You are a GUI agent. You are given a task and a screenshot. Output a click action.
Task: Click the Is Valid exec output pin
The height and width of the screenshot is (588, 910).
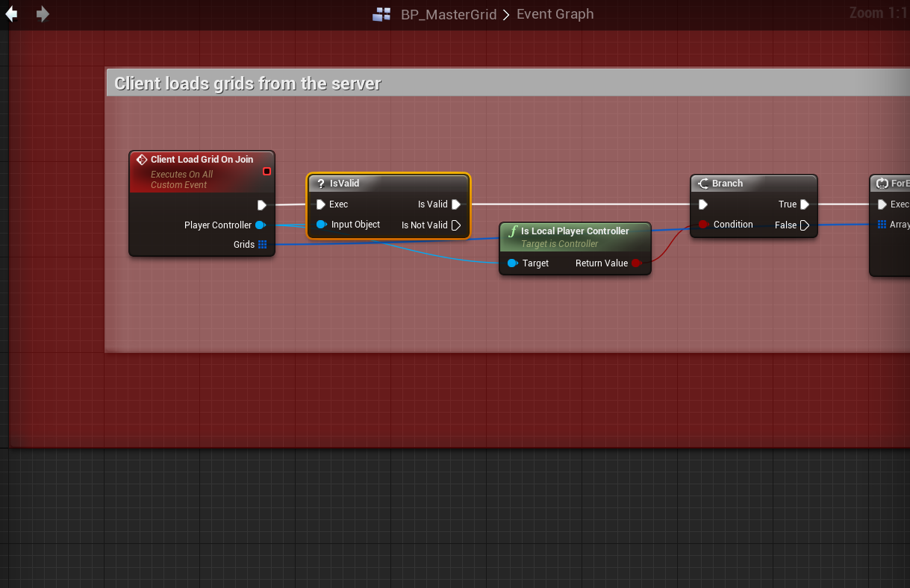[456, 204]
